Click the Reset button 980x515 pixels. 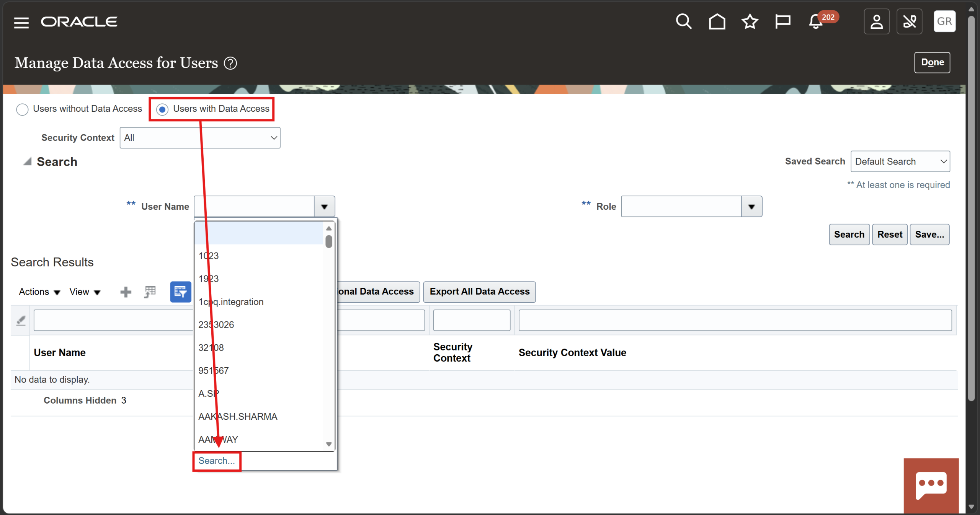point(890,235)
